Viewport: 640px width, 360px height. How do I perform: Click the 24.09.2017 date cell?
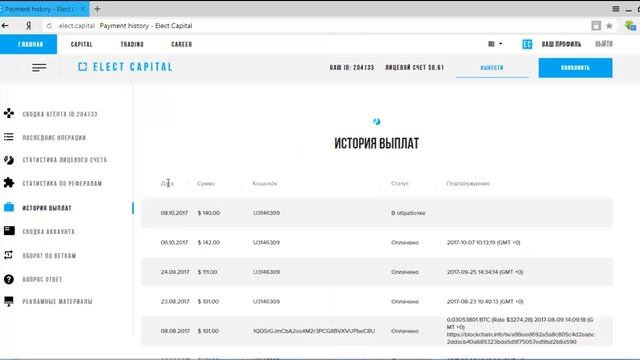(x=175, y=272)
